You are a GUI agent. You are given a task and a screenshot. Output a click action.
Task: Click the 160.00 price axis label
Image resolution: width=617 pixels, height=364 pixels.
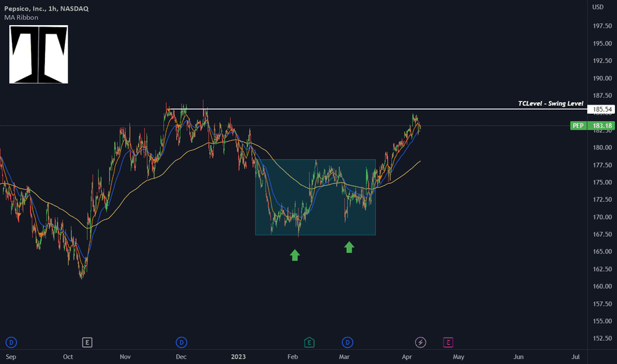[x=602, y=286]
